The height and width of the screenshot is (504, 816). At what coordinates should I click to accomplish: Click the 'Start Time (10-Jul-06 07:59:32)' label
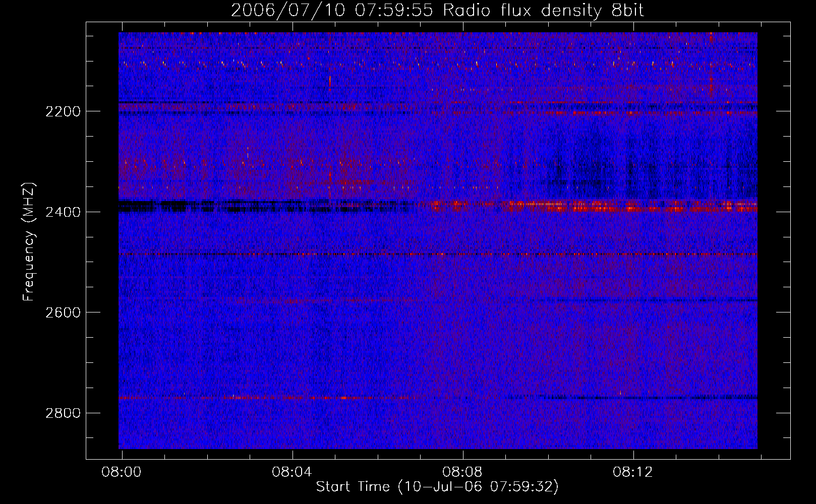pyautogui.click(x=437, y=487)
